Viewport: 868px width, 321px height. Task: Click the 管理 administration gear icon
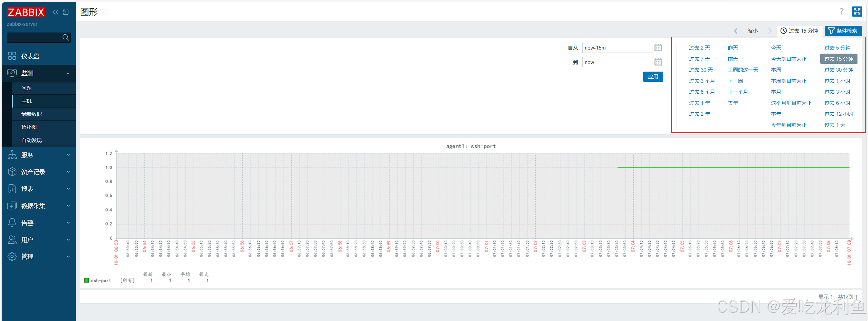click(x=12, y=257)
